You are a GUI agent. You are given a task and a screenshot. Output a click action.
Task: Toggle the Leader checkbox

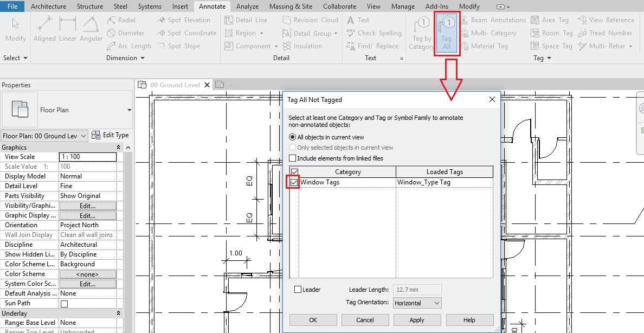[298, 290]
